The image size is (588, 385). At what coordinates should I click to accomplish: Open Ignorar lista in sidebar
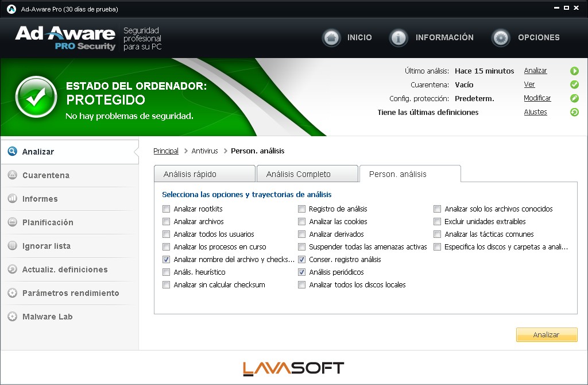[69, 246]
